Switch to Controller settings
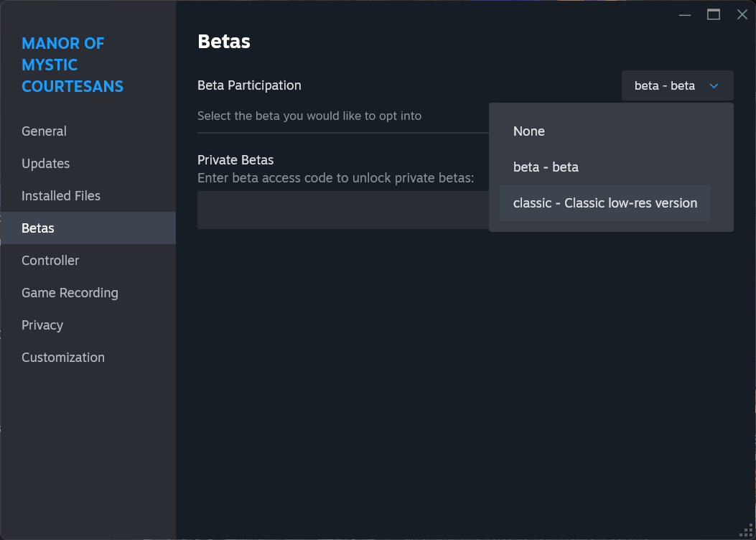 [x=50, y=261]
